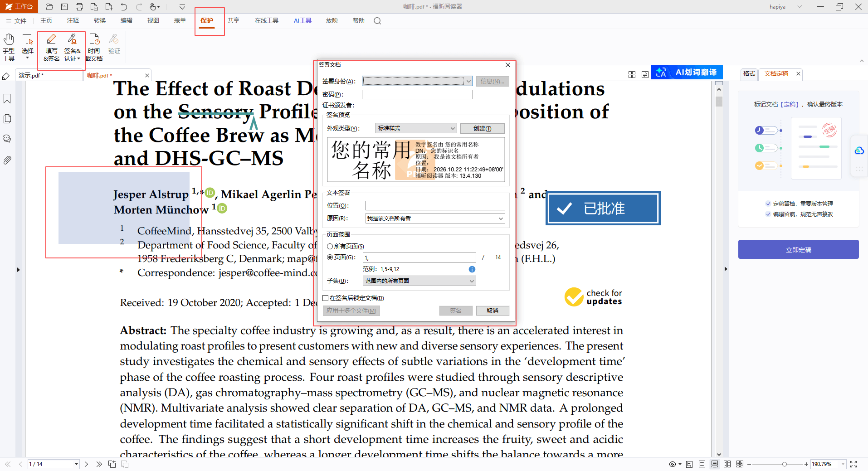Switch to the 保护 ribbon tab
The width and height of the screenshot is (868, 471).
[x=207, y=21]
